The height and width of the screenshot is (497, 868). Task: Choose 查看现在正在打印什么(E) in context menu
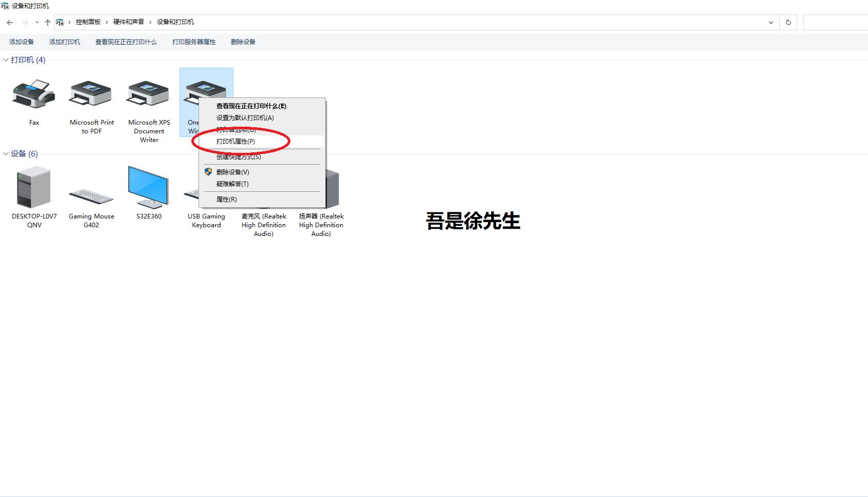(262, 106)
